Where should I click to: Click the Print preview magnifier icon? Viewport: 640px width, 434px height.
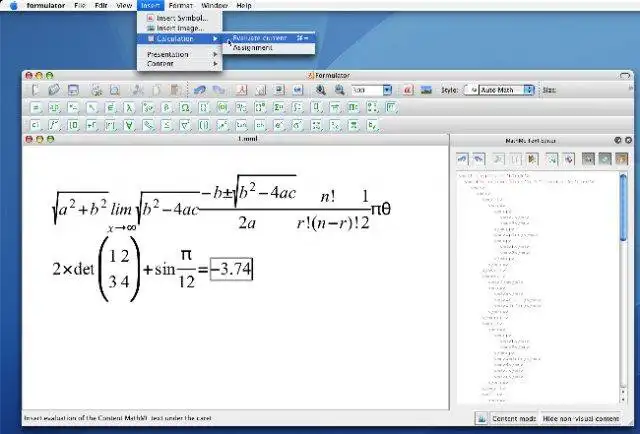click(115, 90)
